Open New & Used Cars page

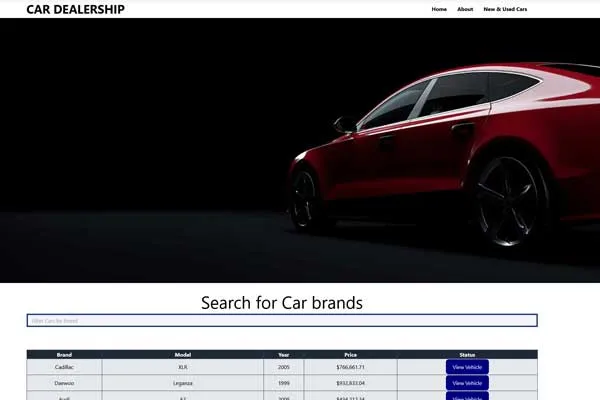coord(505,9)
